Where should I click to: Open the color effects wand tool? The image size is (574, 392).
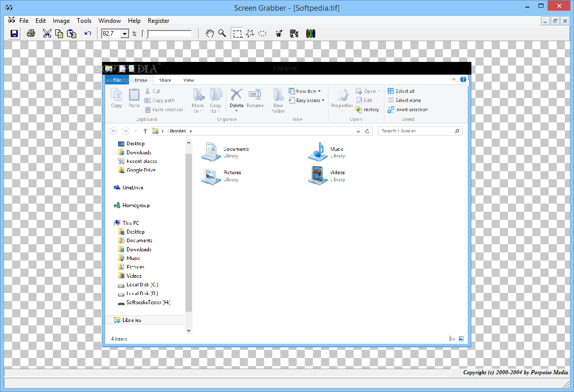coord(278,34)
